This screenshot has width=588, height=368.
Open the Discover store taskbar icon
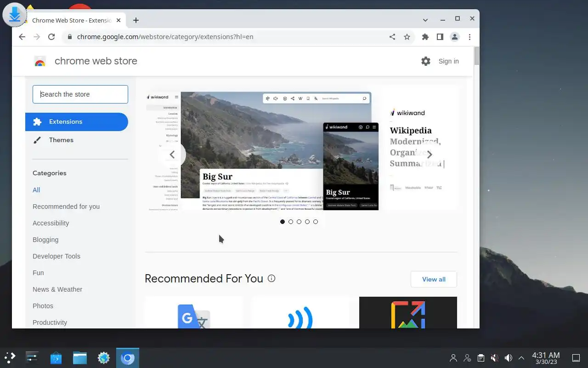click(56, 357)
